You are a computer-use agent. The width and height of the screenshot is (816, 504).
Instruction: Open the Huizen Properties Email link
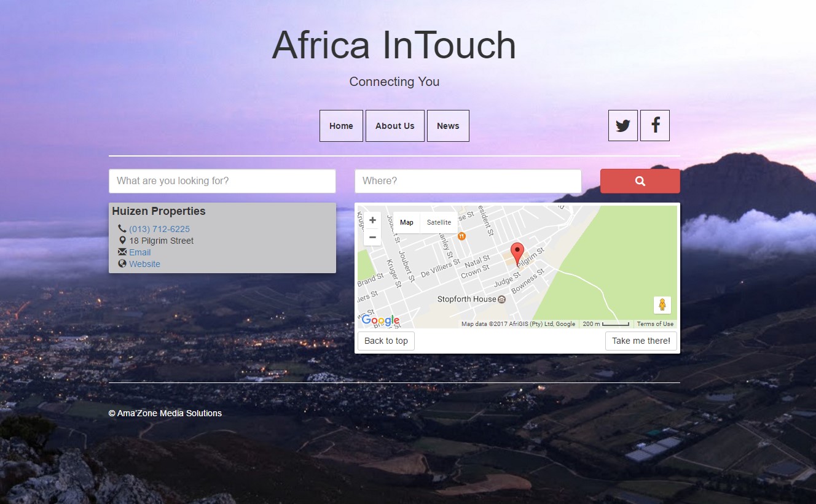(x=139, y=252)
